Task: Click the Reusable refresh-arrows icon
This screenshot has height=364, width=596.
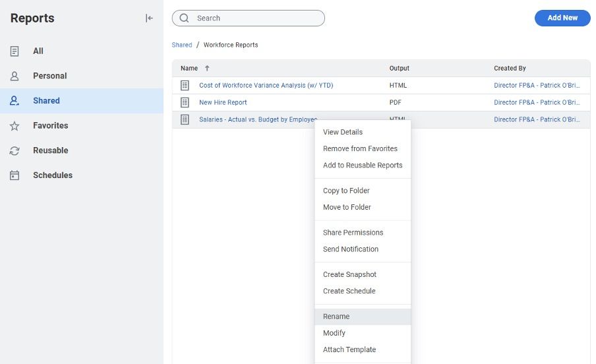Action: click(x=15, y=150)
